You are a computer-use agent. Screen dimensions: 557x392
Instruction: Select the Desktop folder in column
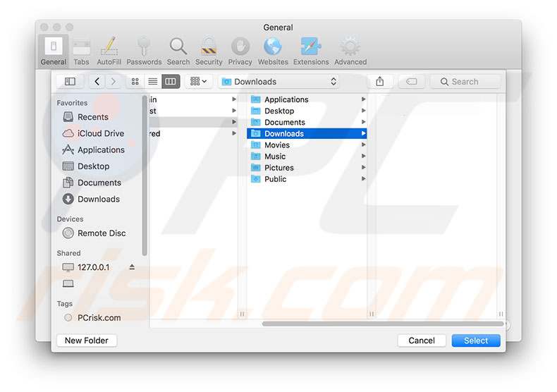pyautogui.click(x=307, y=111)
